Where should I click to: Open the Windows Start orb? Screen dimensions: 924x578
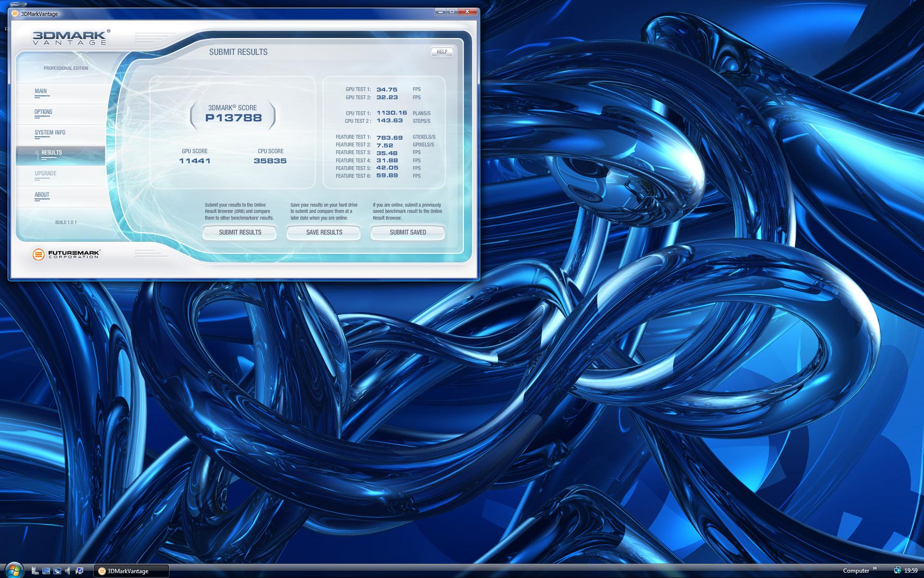tap(14, 570)
